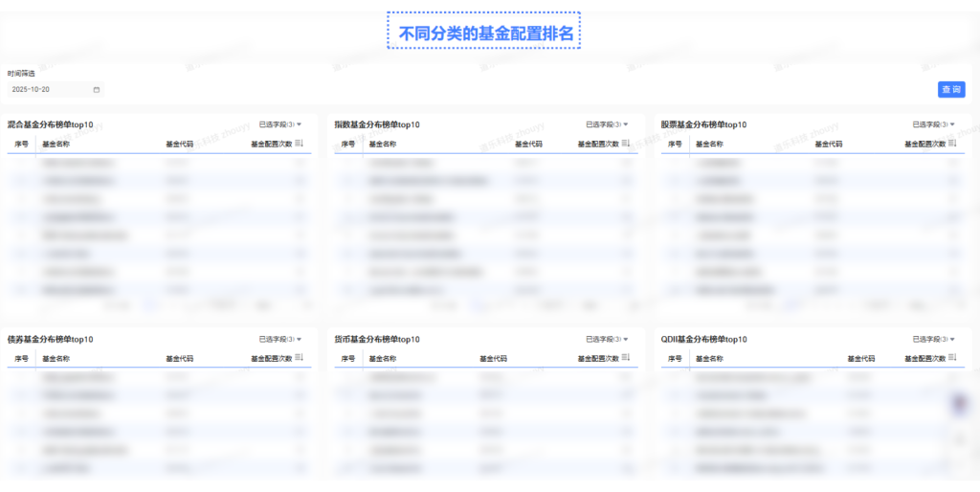Sort 混合基金 table by 基金配置次数 icon
Screen dimensions: 980x492
point(299,144)
